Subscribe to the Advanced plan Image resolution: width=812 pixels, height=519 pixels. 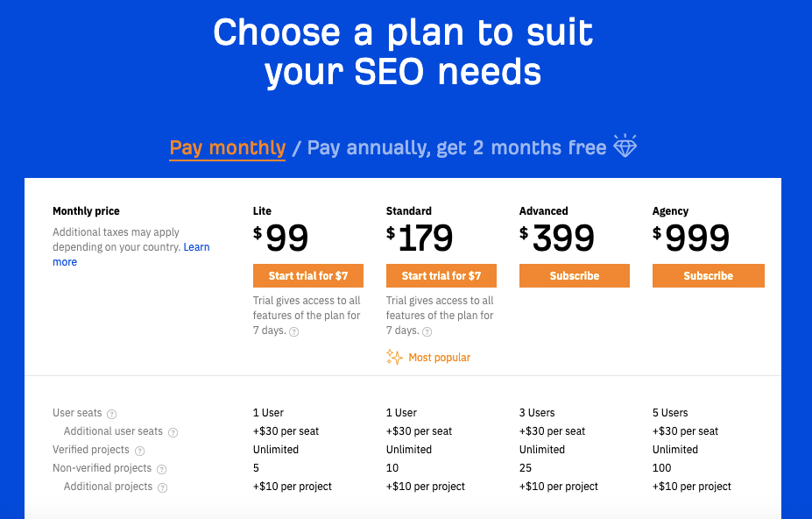click(x=575, y=275)
